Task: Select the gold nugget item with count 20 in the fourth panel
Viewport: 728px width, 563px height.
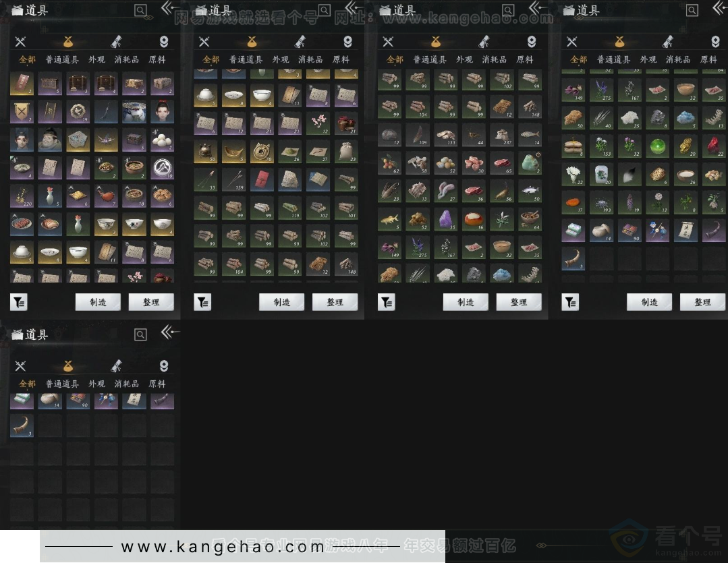Action: pos(685,146)
